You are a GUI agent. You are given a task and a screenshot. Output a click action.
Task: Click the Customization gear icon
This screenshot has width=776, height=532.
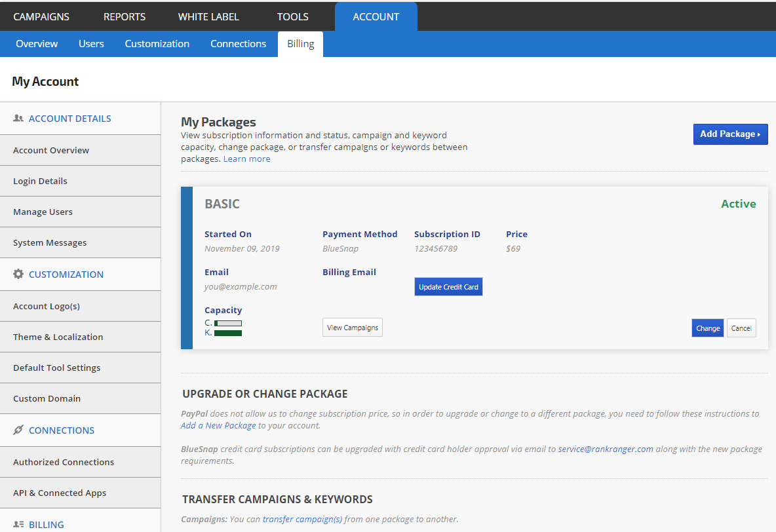pyautogui.click(x=18, y=274)
